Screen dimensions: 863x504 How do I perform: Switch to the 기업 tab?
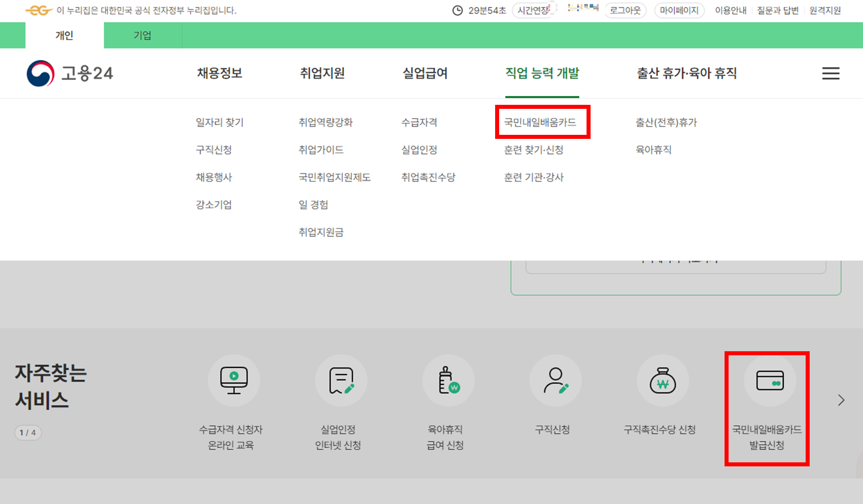click(142, 35)
